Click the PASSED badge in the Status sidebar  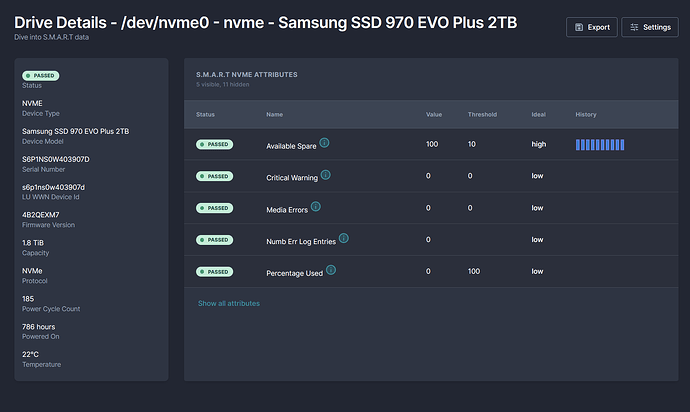[x=42, y=75]
